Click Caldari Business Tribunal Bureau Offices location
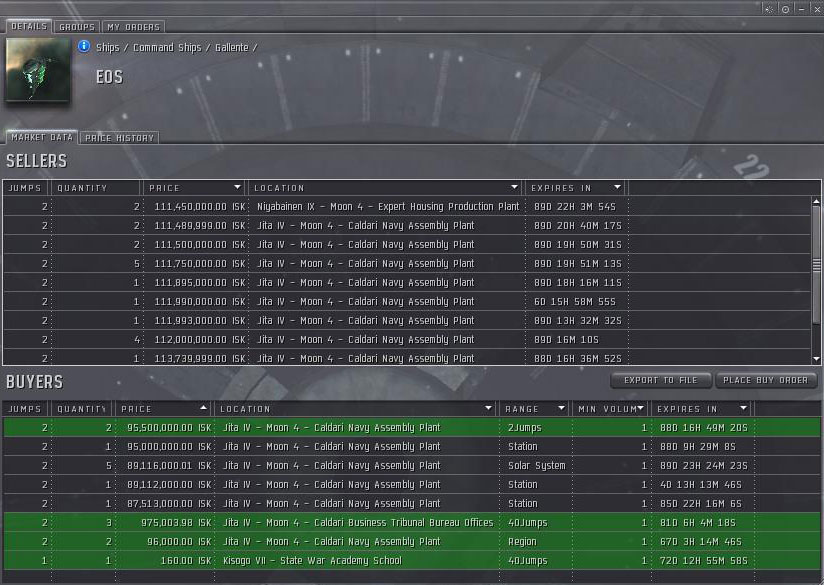Image resolution: width=824 pixels, height=585 pixels. (358, 522)
